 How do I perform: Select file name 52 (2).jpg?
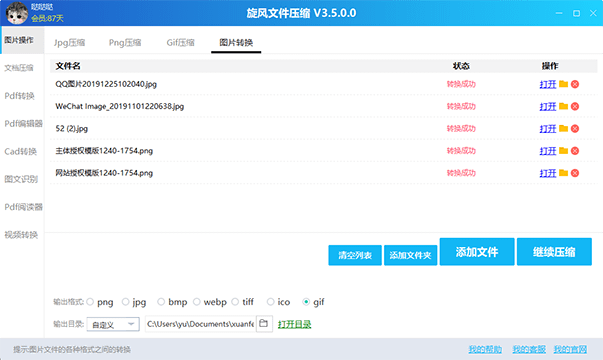[x=72, y=128]
